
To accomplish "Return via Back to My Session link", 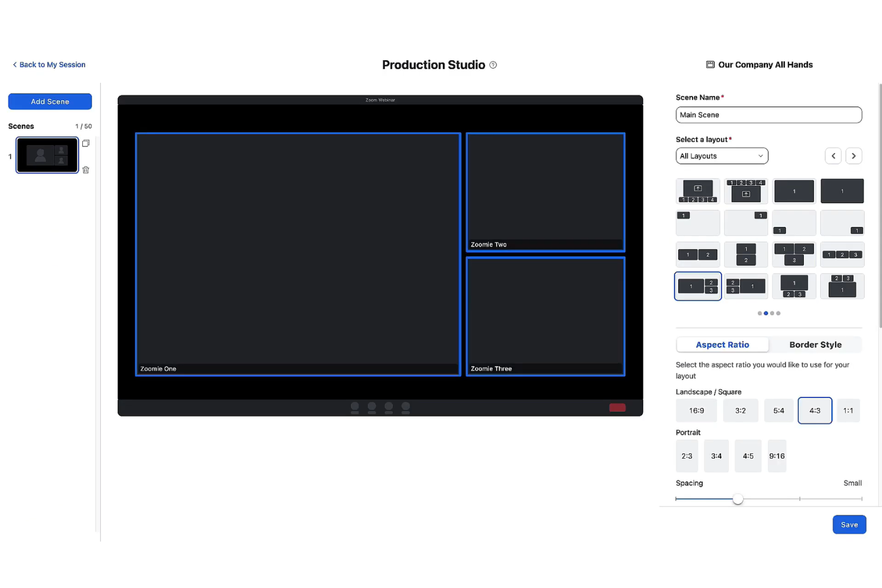I will (x=49, y=64).
